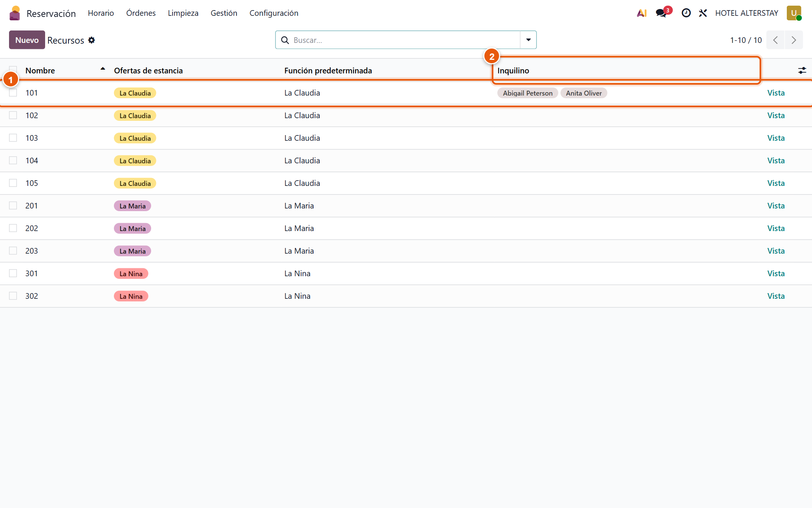The width and height of the screenshot is (812, 508).
Task: Click the La Claudia tag in row 103
Action: [135, 138]
